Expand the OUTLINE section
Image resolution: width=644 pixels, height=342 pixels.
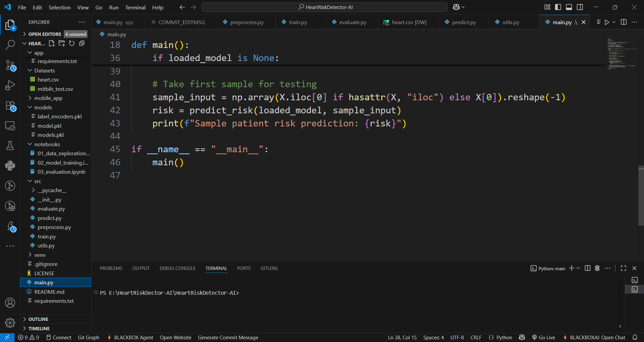(x=38, y=319)
